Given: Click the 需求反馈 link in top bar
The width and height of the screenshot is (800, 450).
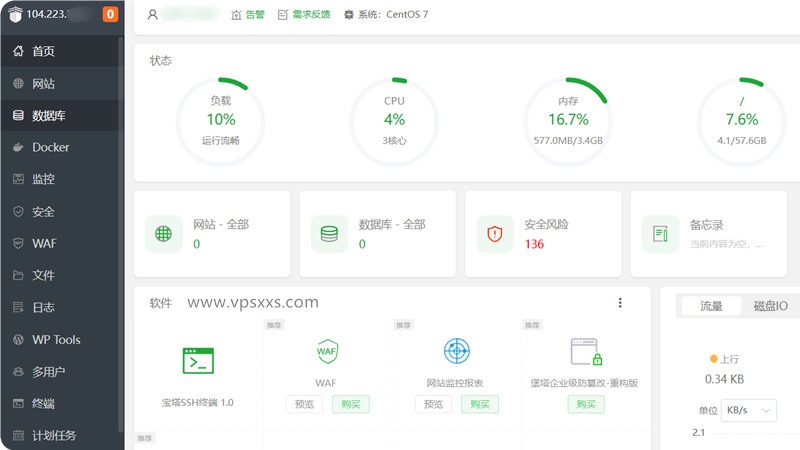Looking at the screenshot, I should [311, 15].
